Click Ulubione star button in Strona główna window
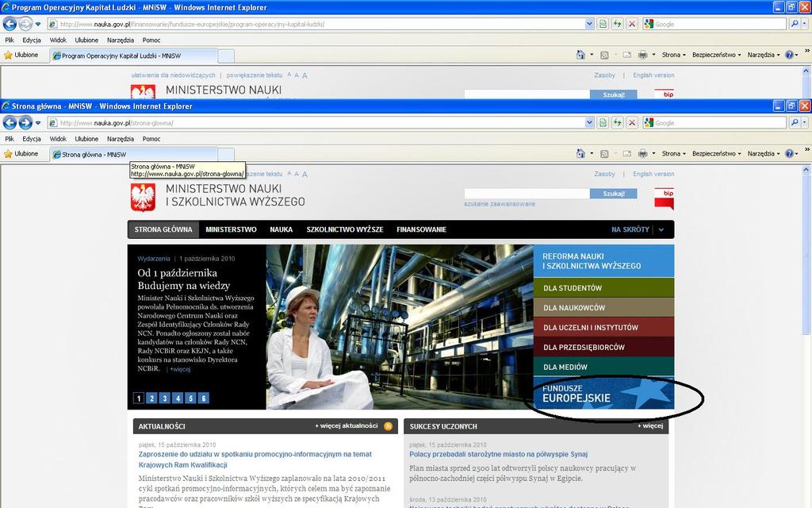This screenshot has width=812, height=508. [21, 154]
